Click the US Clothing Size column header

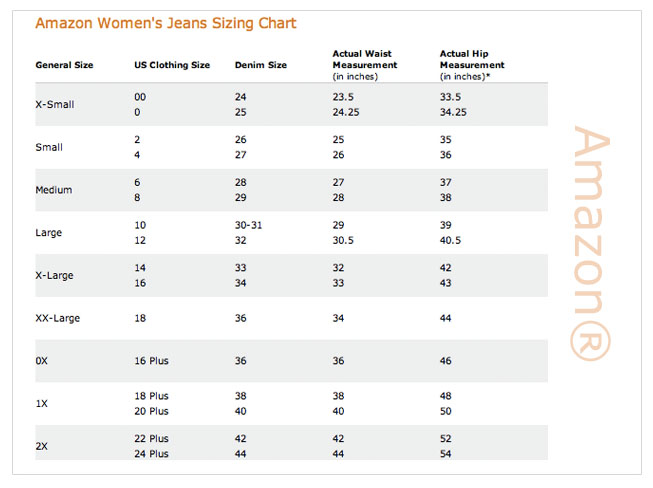pyautogui.click(x=172, y=65)
